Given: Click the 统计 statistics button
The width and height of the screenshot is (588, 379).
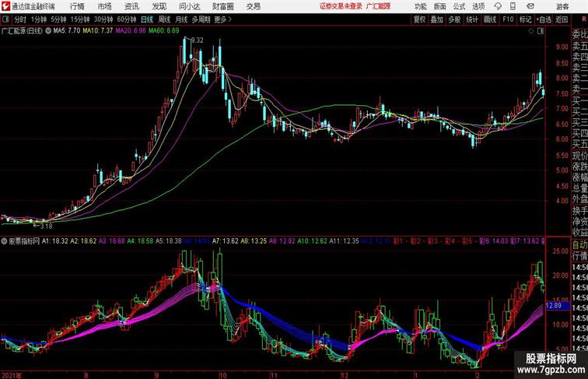Looking at the screenshot, I should click(472, 19).
